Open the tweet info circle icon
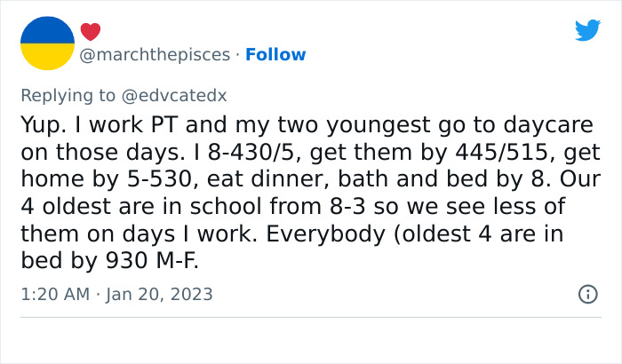 tap(587, 294)
